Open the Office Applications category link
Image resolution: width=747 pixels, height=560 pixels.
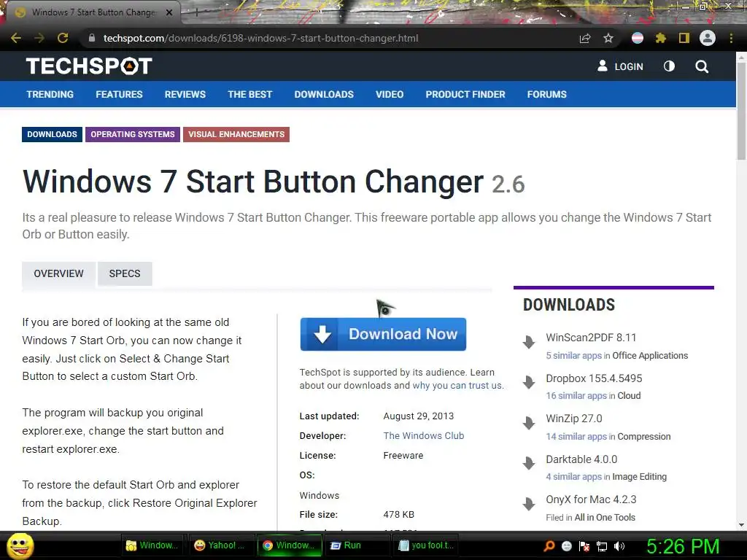coord(650,356)
